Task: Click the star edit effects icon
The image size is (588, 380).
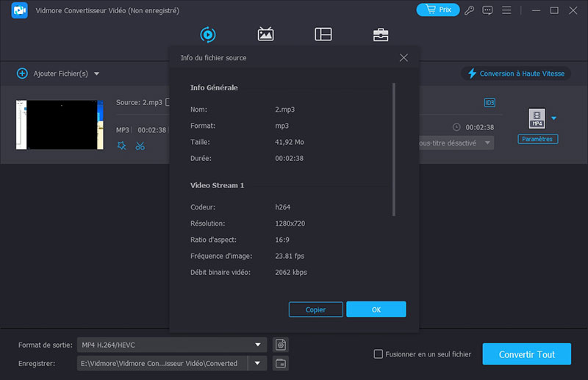Action: (122, 146)
